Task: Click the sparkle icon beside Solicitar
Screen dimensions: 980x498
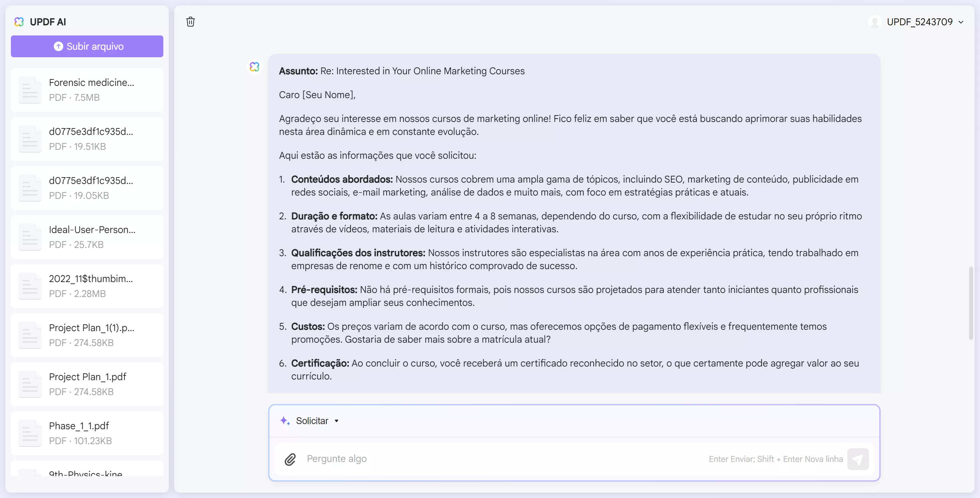Action: click(285, 421)
